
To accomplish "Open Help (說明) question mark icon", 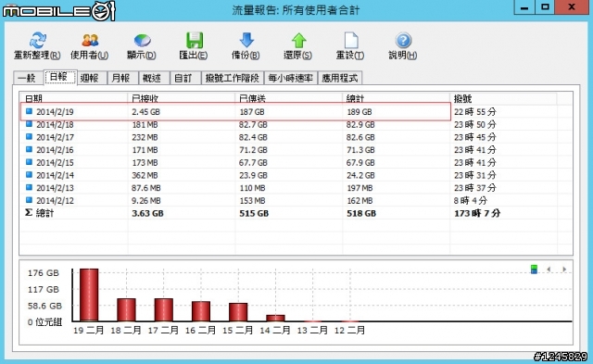I will pyautogui.click(x=403, y=40).
